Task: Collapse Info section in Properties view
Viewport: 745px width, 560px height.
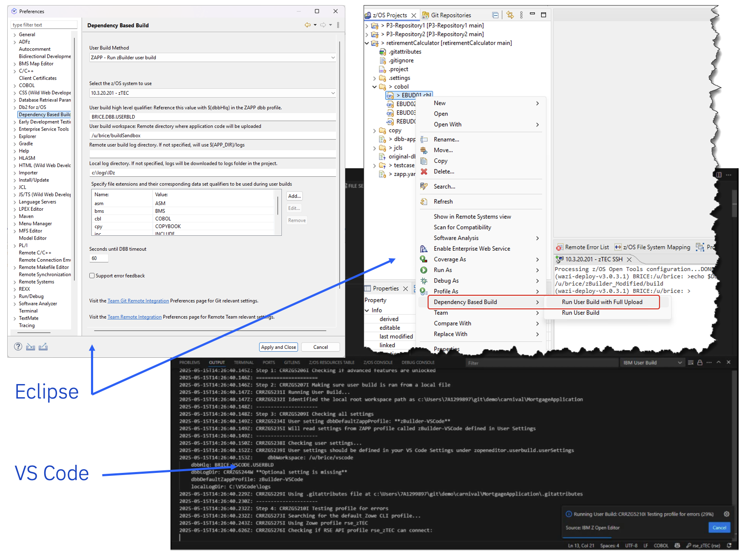Action: point(367,311)
